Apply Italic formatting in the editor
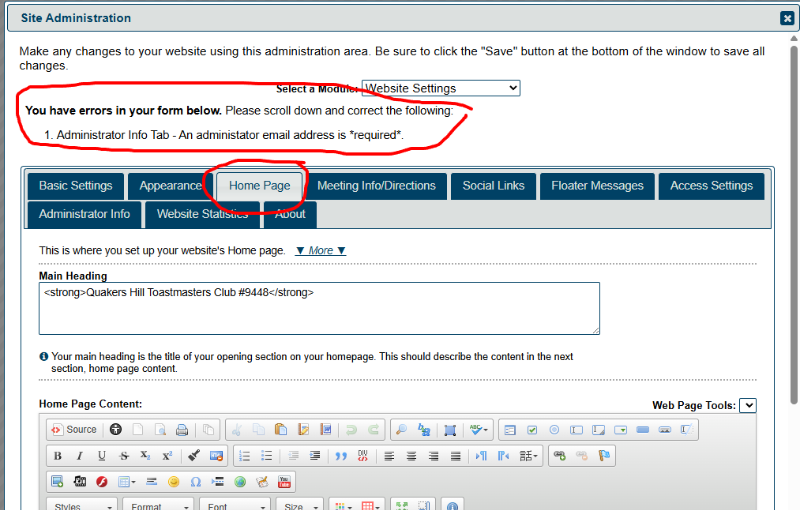This screenshot has height=510, width=800. coord(80,456)
